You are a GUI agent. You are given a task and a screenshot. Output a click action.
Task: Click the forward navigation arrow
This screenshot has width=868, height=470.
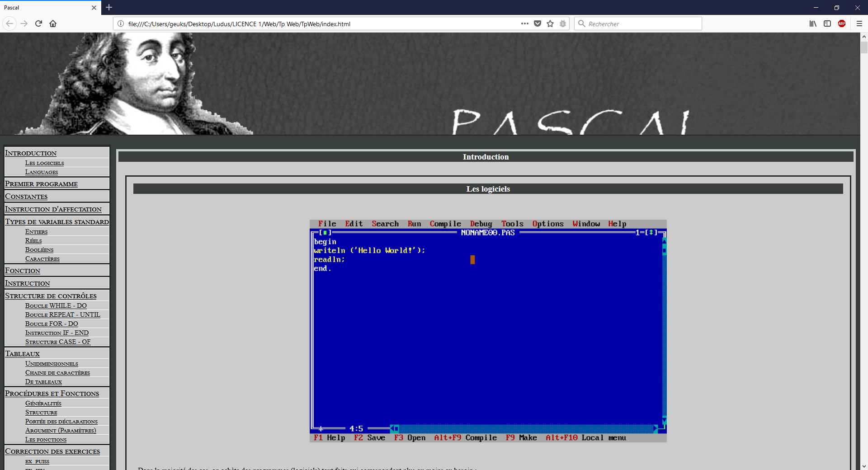(x=24, y=23)
